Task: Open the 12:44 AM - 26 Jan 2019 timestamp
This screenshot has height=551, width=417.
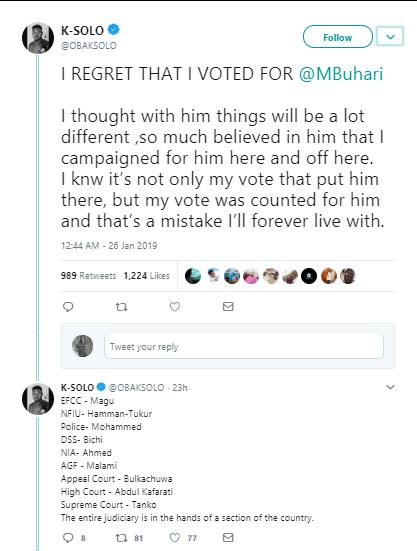Action: (109, 246)
